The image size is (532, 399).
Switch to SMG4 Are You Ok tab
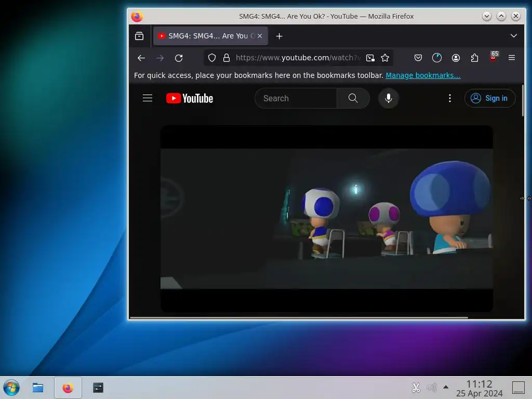coord(210,36)
